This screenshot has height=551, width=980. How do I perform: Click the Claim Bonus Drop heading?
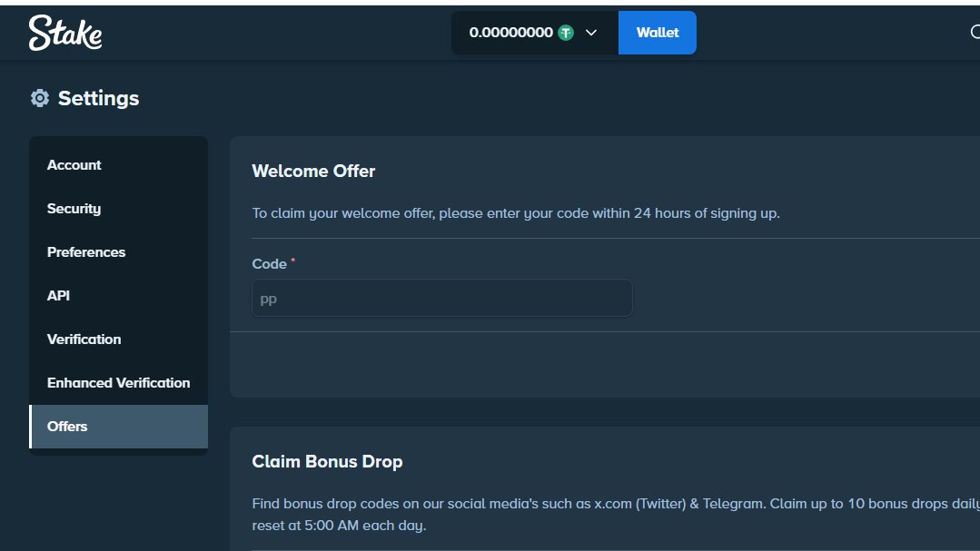(x=327, y=462)
